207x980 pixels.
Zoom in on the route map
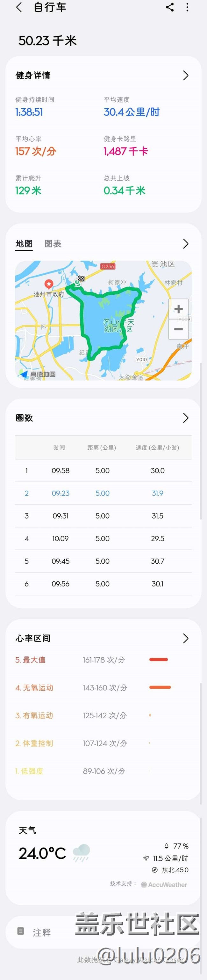(178, 309)
